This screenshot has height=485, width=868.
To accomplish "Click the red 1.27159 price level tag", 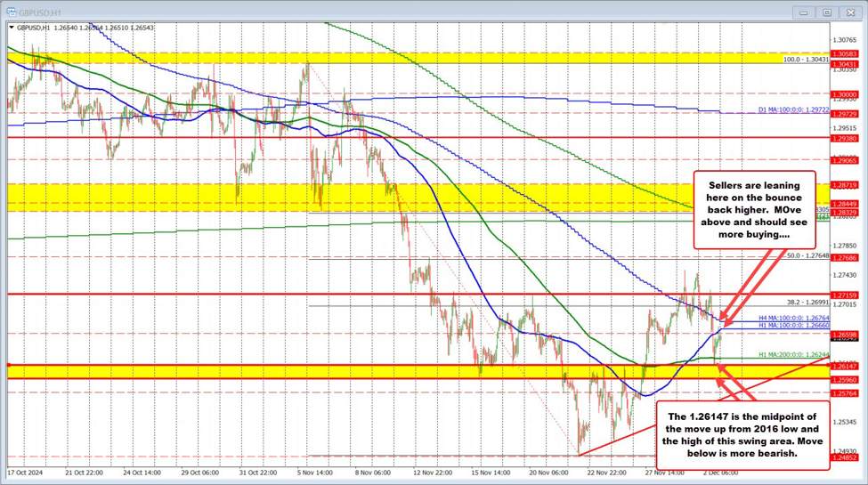I will click(x=843, y=294).
